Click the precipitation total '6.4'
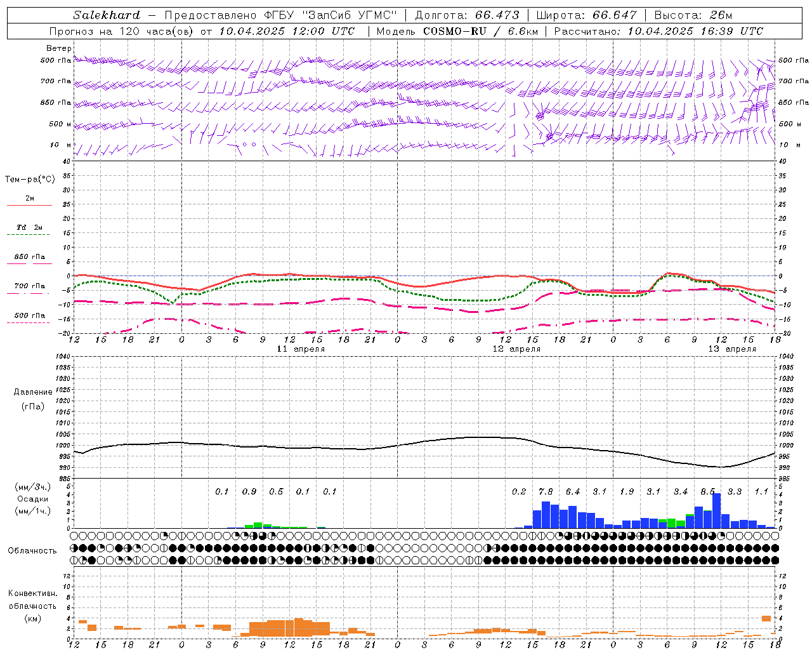 (x=573, y=491)
